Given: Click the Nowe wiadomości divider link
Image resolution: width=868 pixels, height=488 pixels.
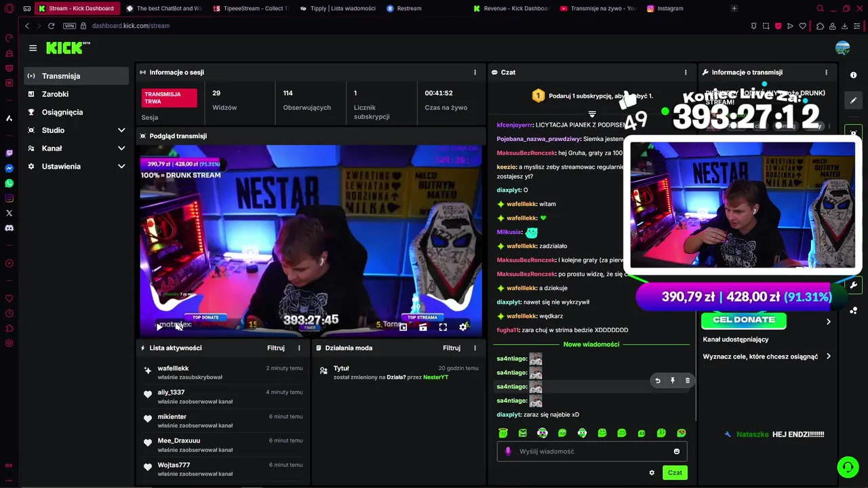Looking at the screenshot, I should (591, 344).
